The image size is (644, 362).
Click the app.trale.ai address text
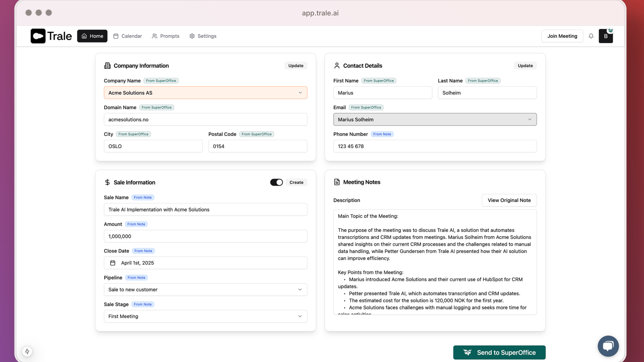pyautogui.click(x=320, y=13)
